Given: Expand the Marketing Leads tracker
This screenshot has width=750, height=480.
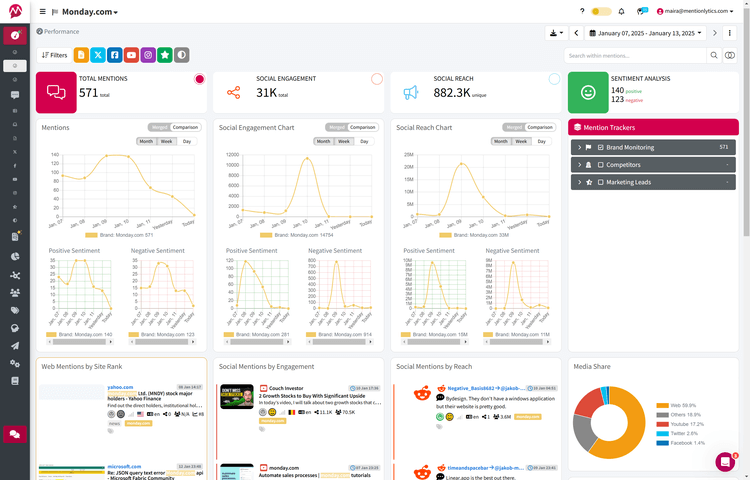Looking at the screenshot, I should coord(579,182).
